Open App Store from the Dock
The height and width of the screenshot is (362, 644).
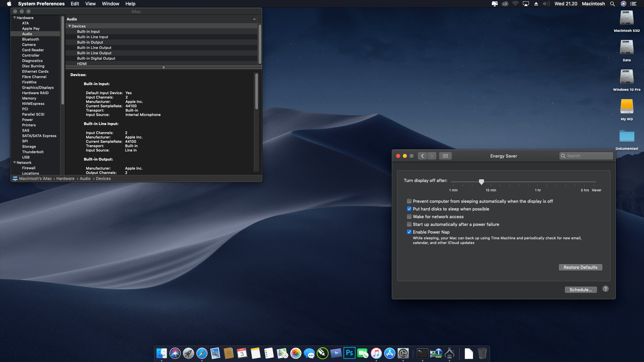tap(390, 353)
